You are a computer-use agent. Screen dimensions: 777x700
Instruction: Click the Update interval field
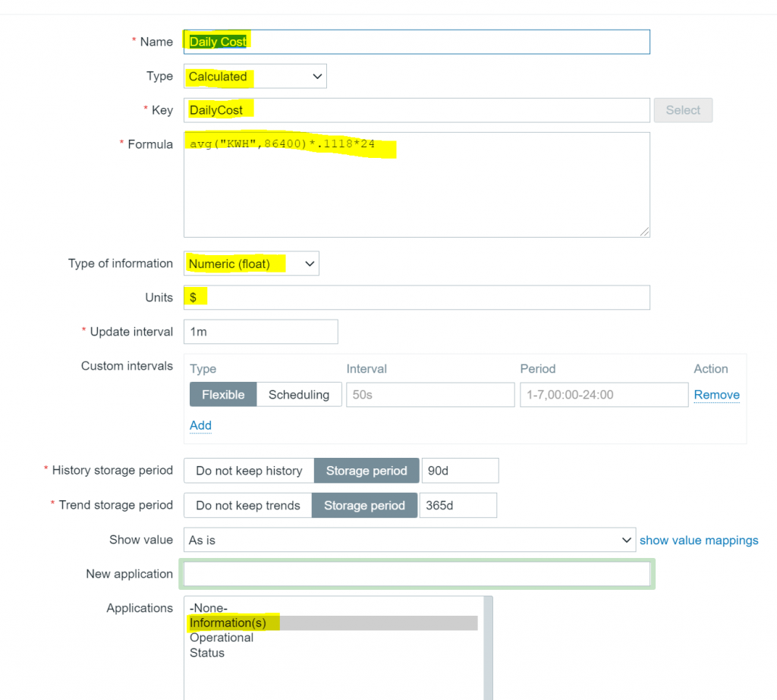pos(260,332)
